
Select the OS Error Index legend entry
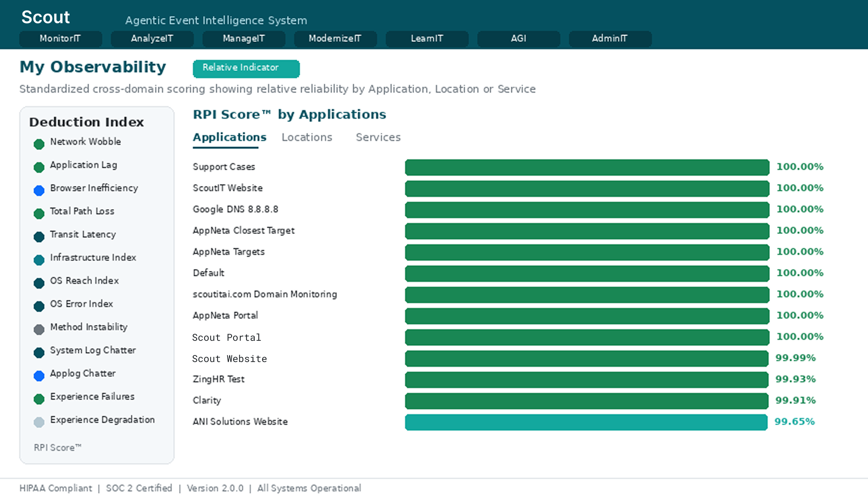[x=81, y=304]
